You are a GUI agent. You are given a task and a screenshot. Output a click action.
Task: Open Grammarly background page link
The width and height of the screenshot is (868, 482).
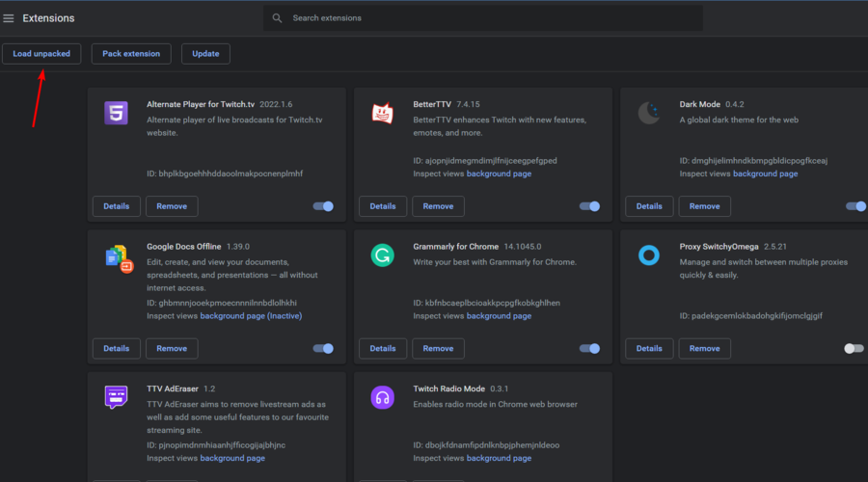coord(499,316)
